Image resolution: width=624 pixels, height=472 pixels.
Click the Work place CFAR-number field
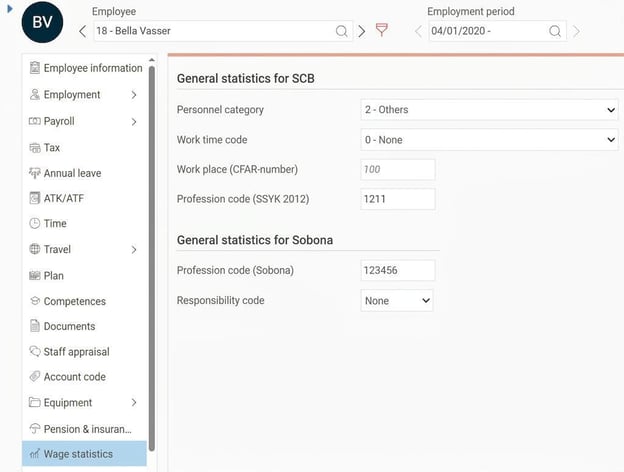(398, 170)
